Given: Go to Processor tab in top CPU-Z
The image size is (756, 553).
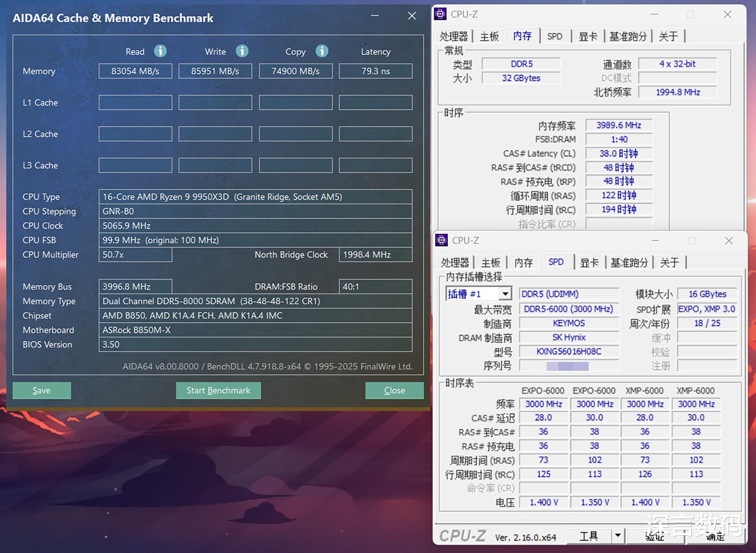Looking at the screenshot, I should click(454, 36).
